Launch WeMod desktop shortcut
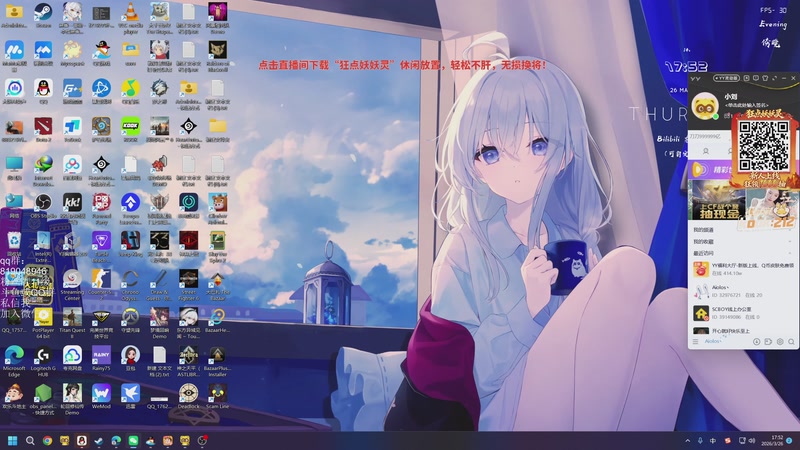The height and width of the screenshot is (450, 800). (102, 396)
